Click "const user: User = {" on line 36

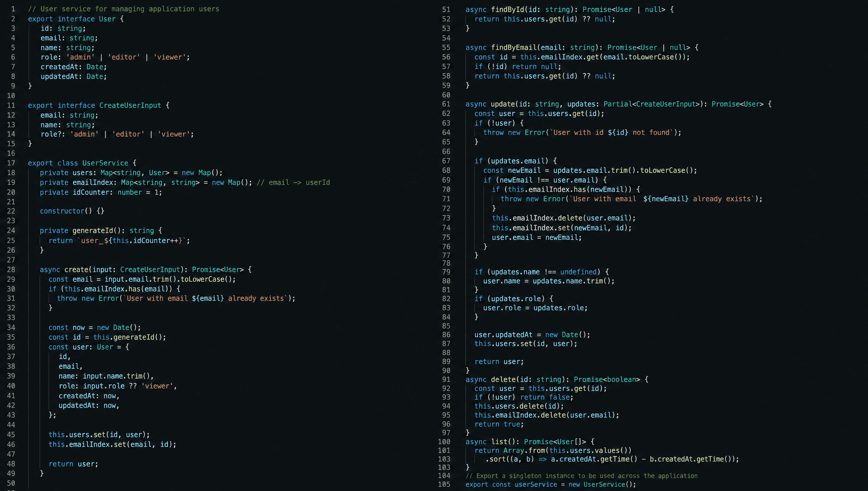(89, 347)
